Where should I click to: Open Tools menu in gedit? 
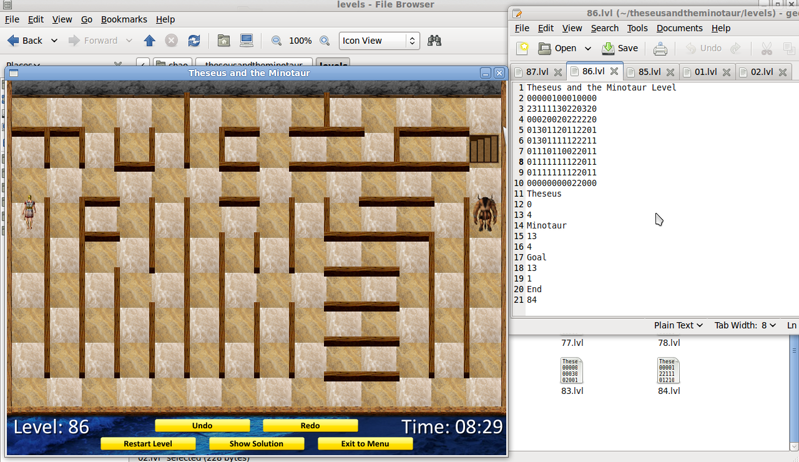coord(637,28)
